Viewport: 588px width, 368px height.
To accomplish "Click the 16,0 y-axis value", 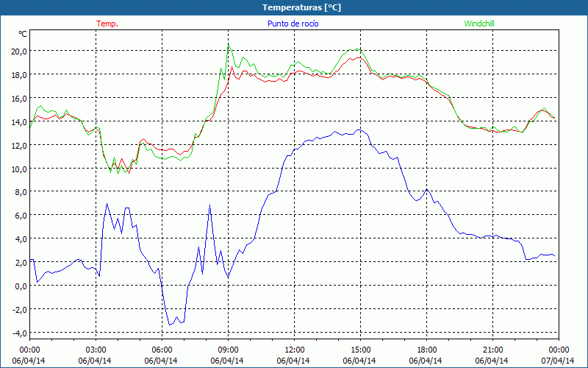I will (x=18, y=99).
